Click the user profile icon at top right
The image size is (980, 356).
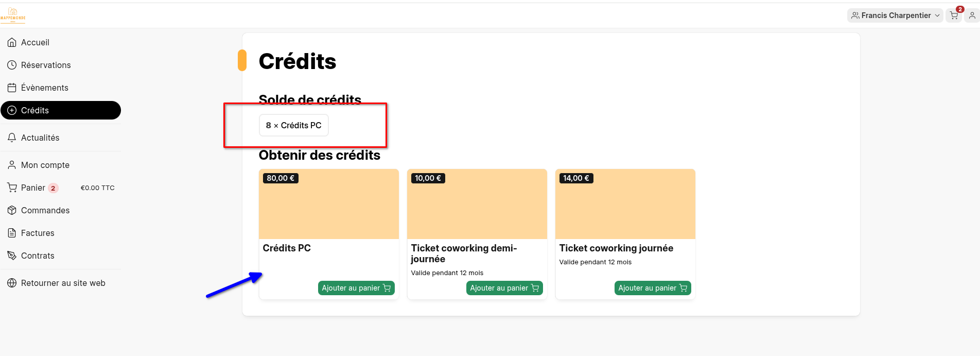tap(972, 15)
